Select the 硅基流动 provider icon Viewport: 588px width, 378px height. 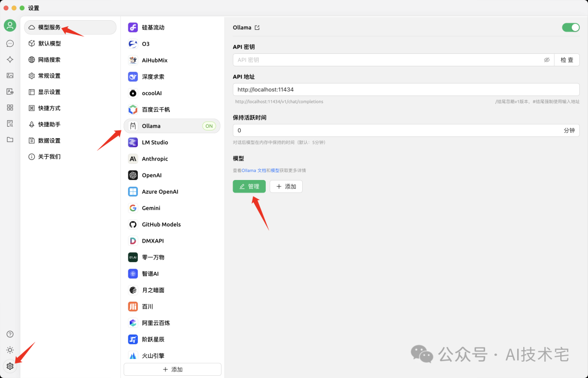tap(133, 27)
